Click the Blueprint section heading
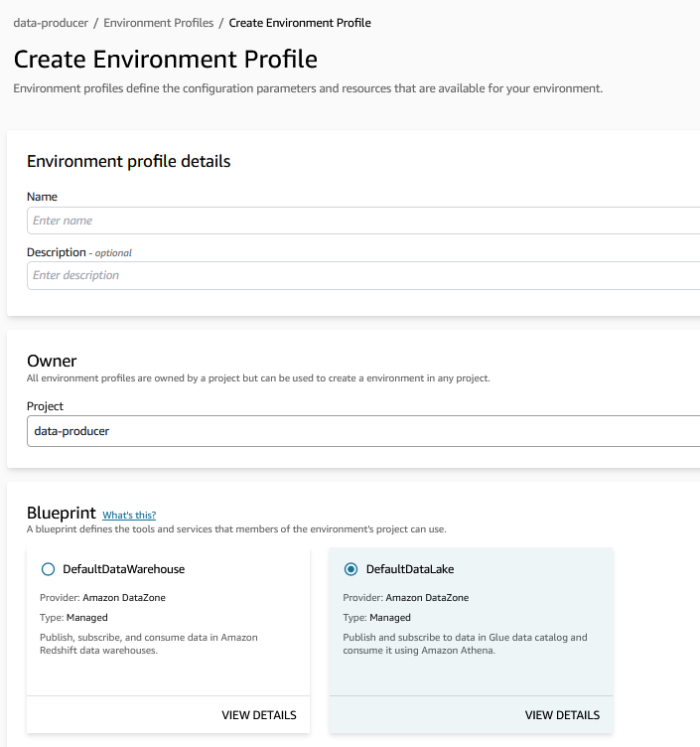This screenshot has width=700, height=747. tap(61, 513)
